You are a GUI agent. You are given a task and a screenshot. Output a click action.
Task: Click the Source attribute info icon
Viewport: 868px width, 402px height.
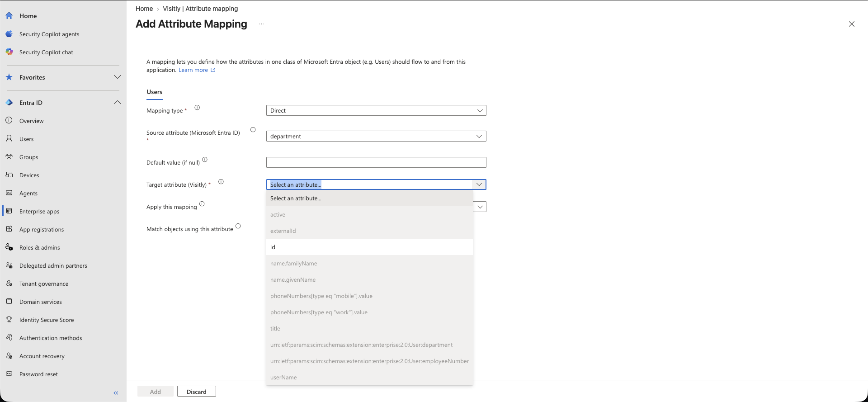[253, 130]
